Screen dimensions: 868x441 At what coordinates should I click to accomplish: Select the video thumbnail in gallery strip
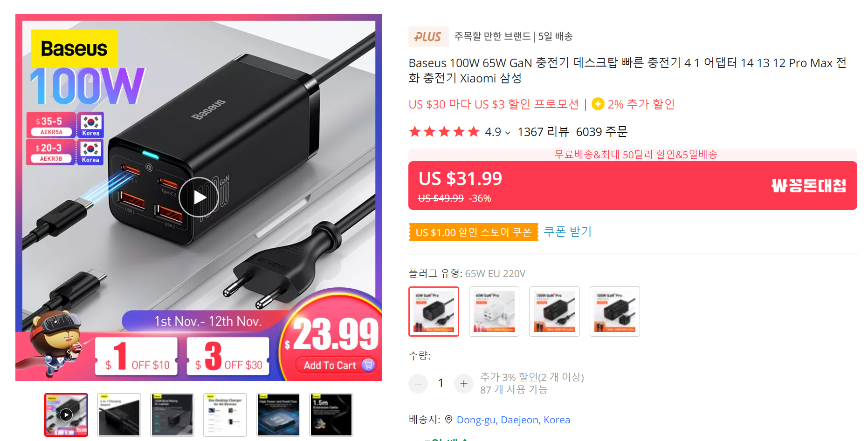coord(66,415)
